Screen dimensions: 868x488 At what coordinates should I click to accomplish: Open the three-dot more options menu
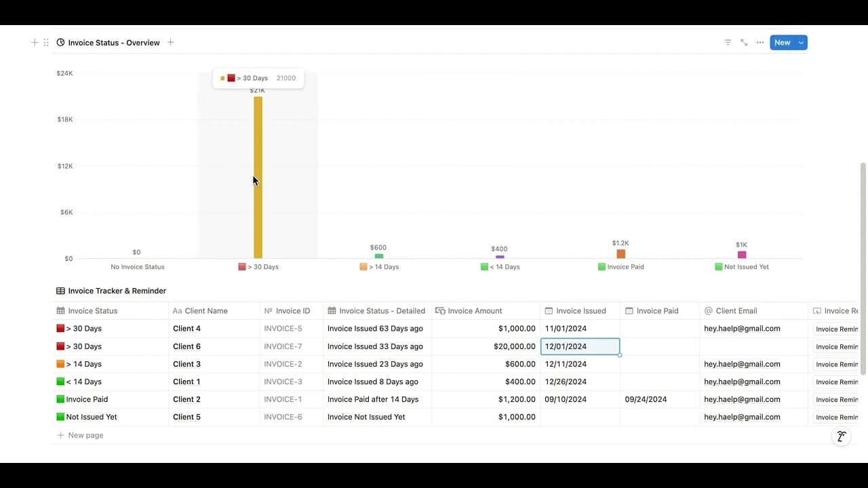(760, 43)
